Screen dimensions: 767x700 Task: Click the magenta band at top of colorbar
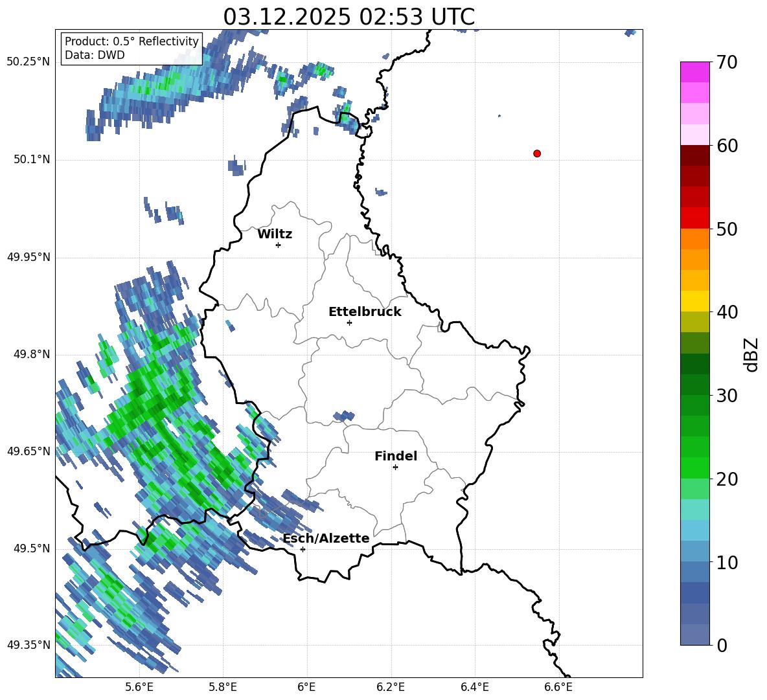[x=694, y=73]
